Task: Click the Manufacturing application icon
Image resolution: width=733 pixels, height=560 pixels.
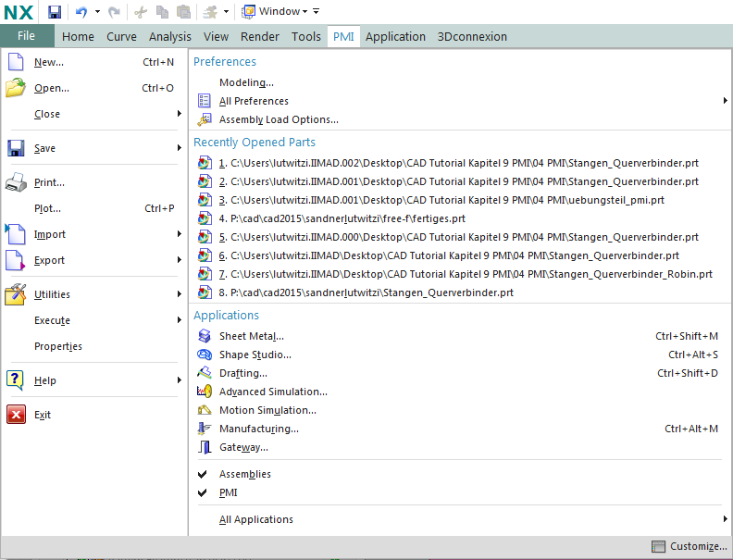Action: [x=205, y=429]
